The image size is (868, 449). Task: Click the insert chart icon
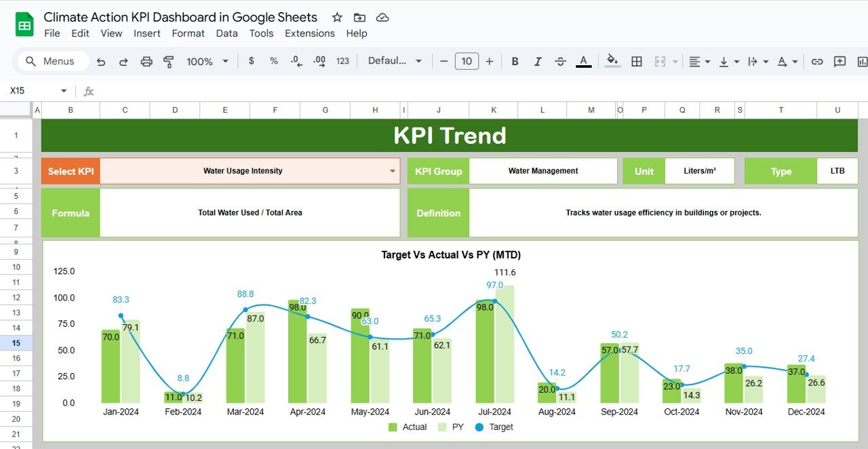[x=862, y=61]
